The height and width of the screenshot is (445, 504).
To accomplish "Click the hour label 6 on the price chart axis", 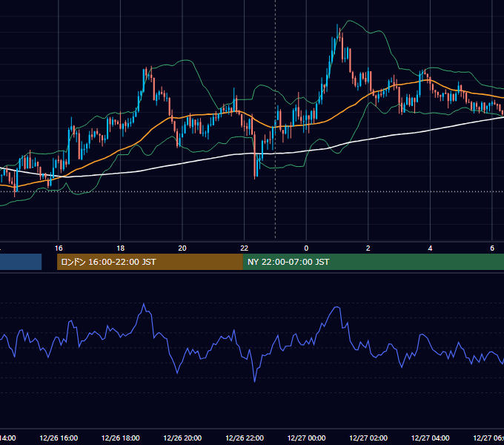I will (492, 248).
